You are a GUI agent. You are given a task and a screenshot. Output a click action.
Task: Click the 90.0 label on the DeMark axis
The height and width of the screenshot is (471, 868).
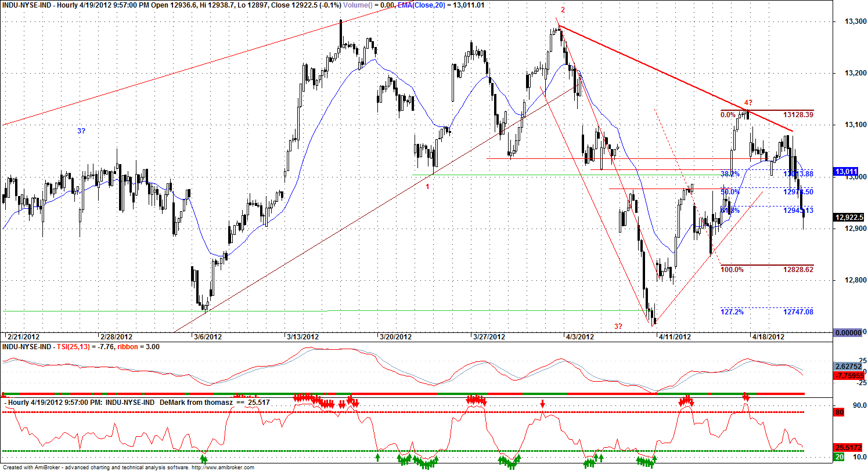(859, 405)
